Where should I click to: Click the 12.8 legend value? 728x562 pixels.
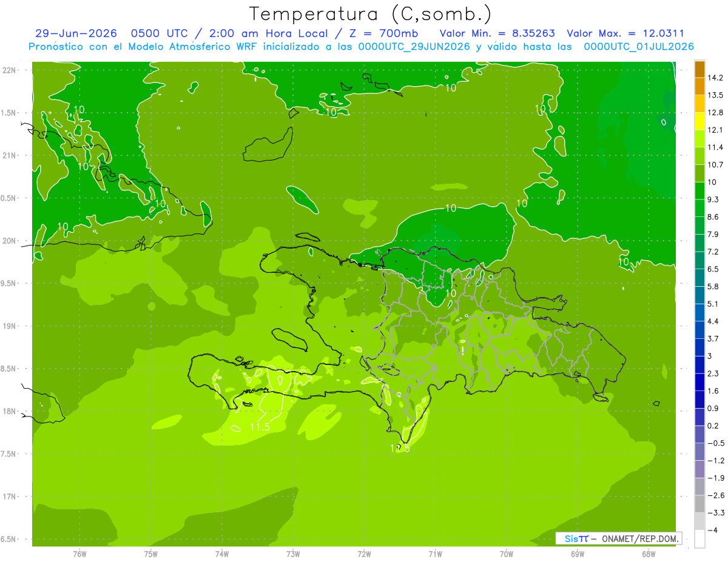pos(715,113)
